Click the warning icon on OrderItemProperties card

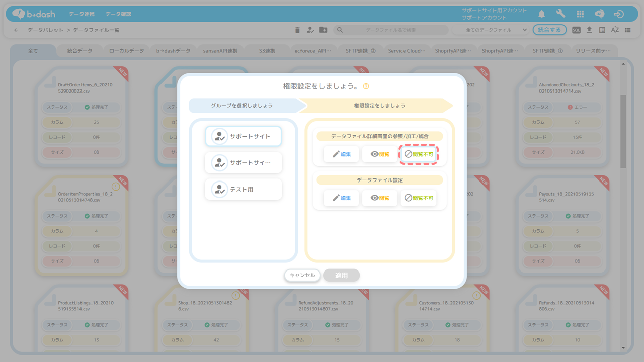click(115, 186)
